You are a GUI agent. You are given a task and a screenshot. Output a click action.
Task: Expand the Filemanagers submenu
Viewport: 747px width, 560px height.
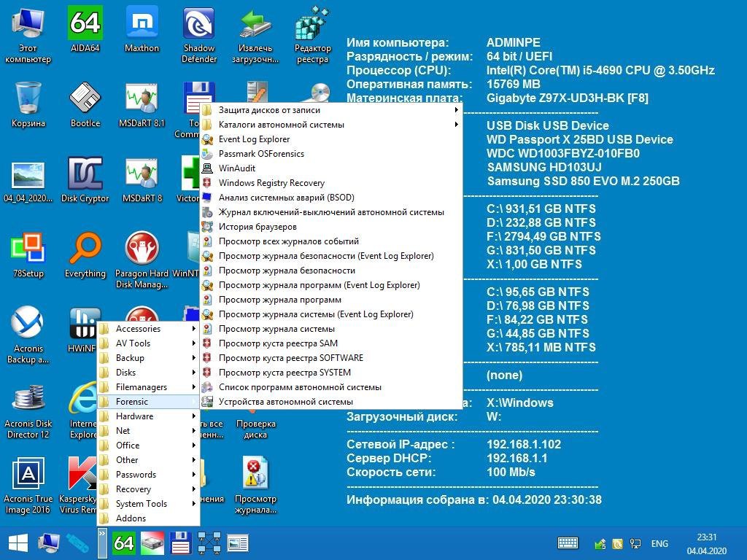point(148,387)
